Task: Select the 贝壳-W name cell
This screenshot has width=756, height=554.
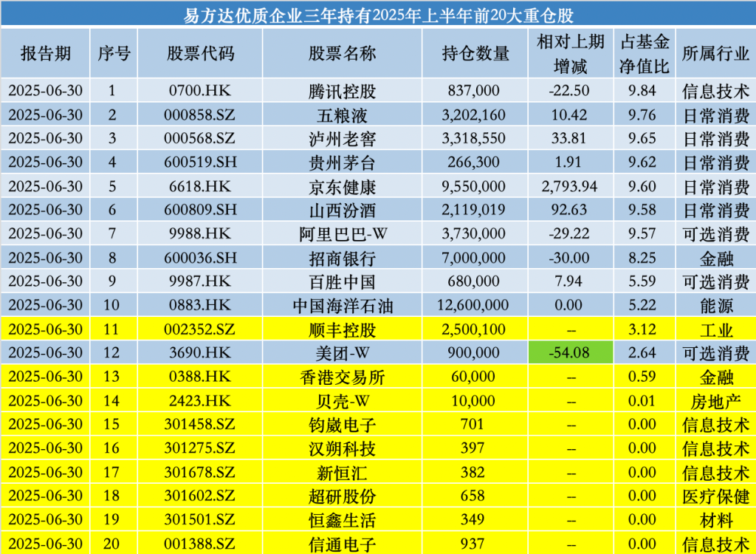Action: click(343, 400)
